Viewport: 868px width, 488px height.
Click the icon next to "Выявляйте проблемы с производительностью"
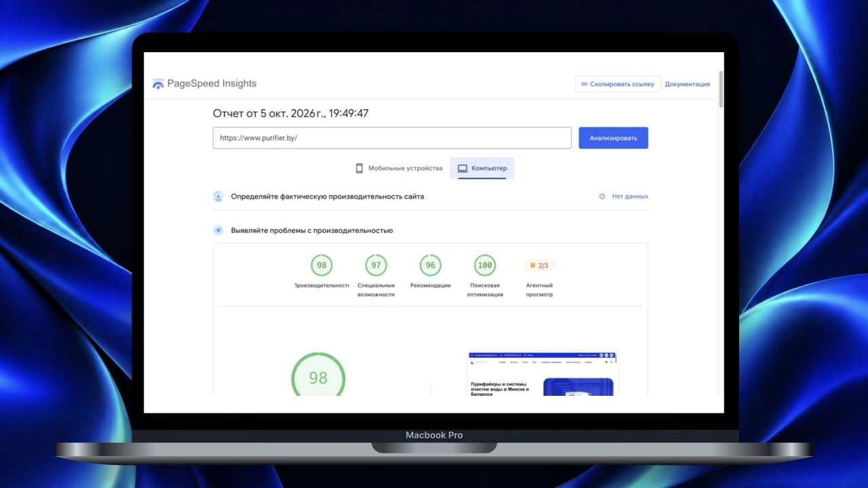[x=218, y=230]
